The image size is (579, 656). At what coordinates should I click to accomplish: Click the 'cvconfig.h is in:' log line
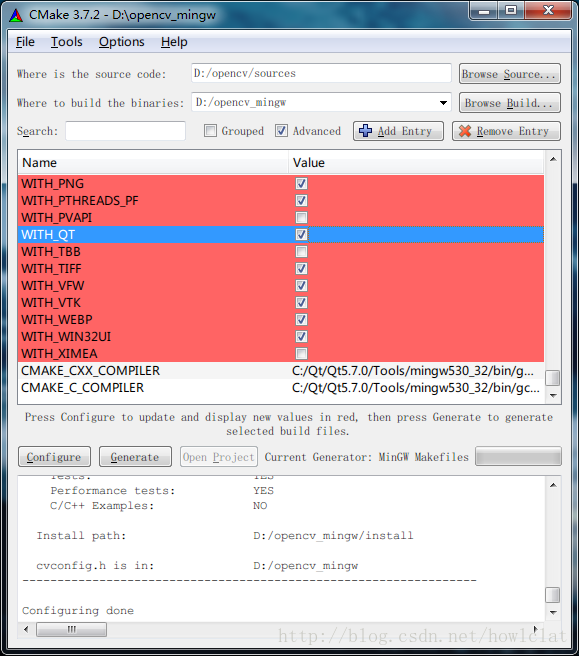coord(197,566)
